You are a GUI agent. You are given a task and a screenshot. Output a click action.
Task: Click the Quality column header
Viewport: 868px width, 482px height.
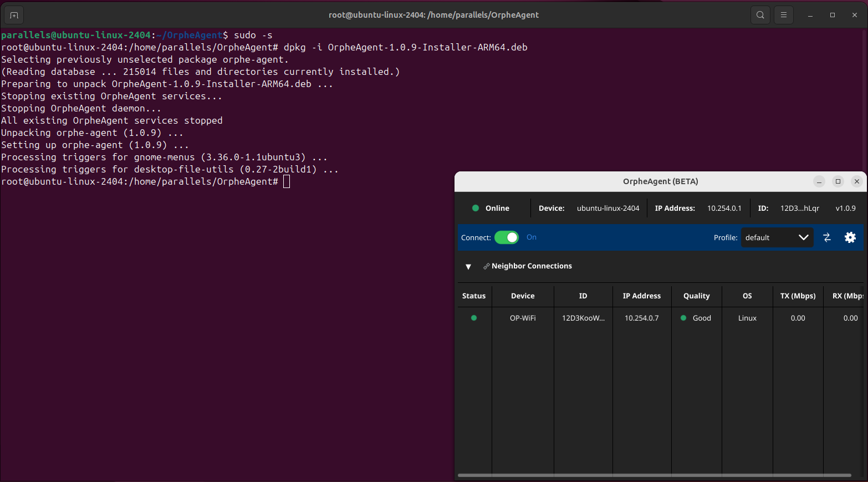pyautogui.click(x=696, y=296)
